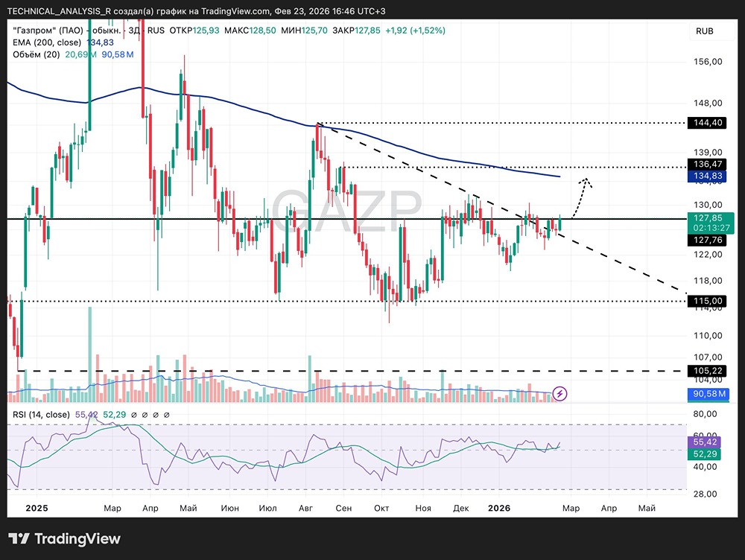Click the Авг label on time axis
Screen dimensions: 745x560
click(305, 508)
